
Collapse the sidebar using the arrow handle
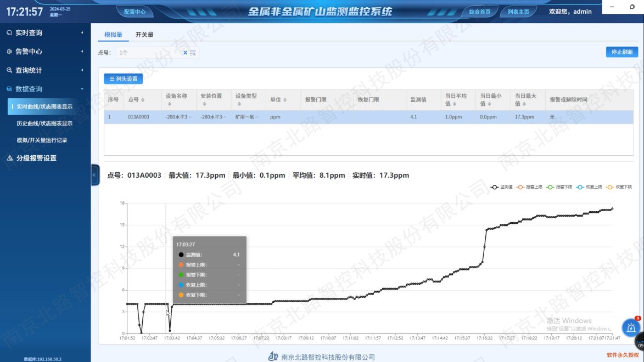(94, 175)
